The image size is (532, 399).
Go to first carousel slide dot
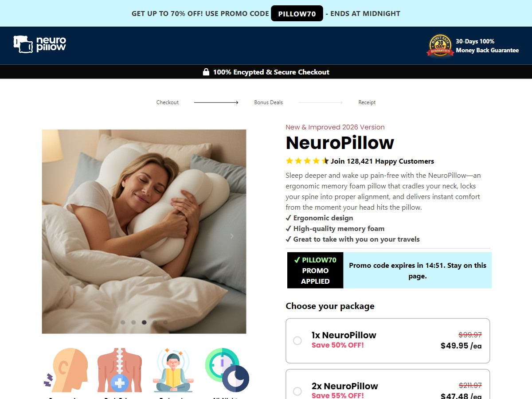point(123,322)
